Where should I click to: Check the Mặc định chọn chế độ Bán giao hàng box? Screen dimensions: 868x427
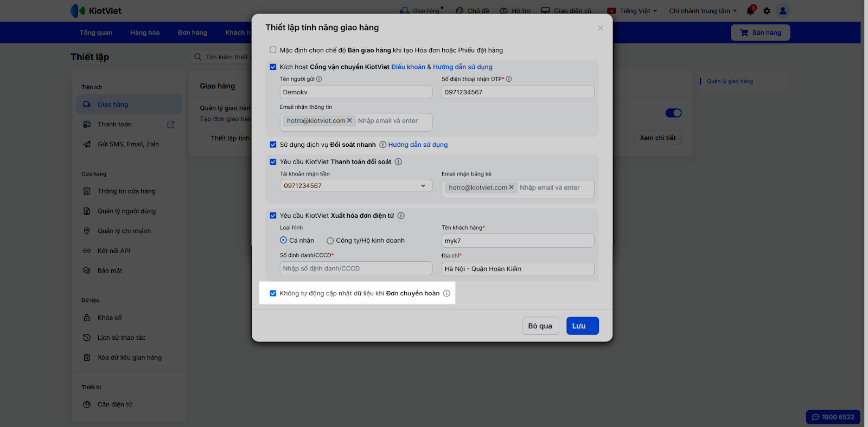273,50
